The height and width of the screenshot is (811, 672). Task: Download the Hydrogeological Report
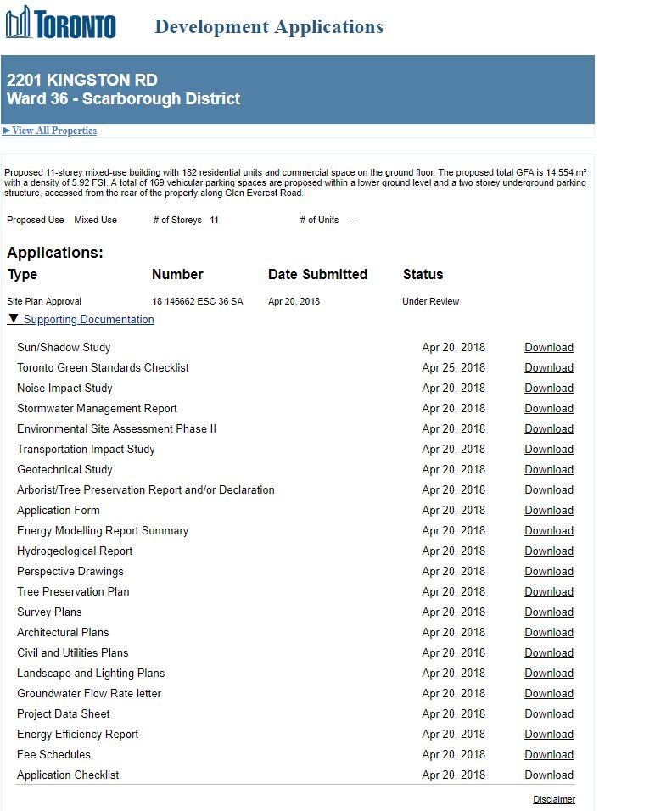click(x=548, y=551)
